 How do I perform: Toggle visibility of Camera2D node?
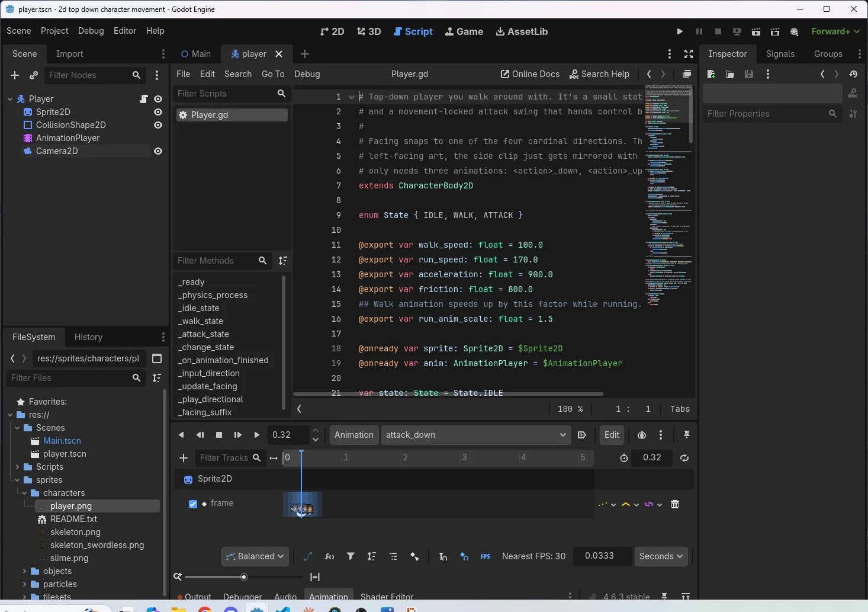[x=158, y=151]
